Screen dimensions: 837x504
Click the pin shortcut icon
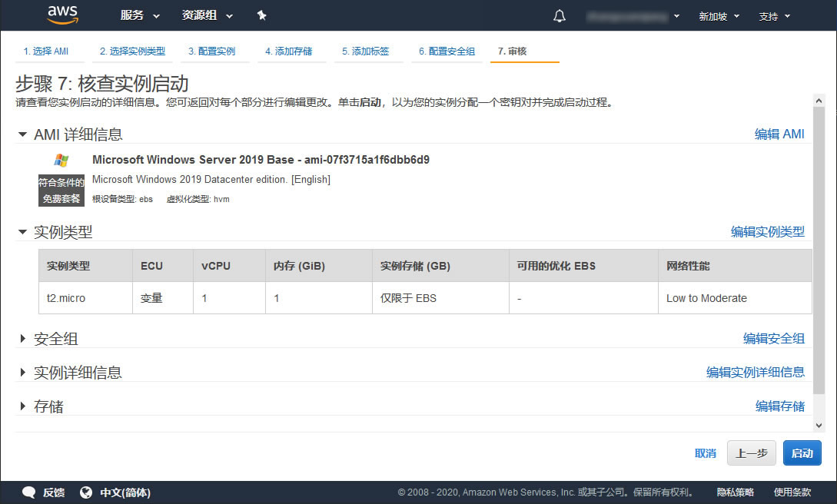click(x=261, y=15)
